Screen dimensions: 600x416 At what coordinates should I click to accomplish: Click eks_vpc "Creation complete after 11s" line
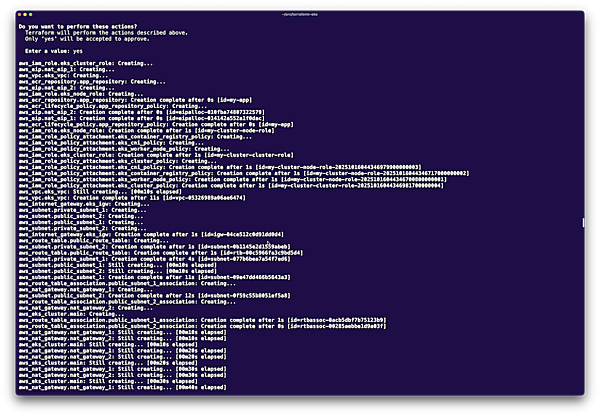[x=132, y=198]
